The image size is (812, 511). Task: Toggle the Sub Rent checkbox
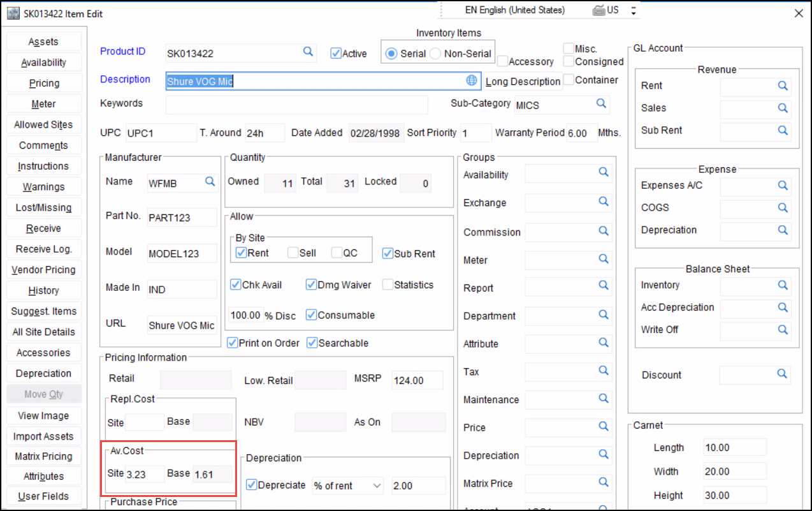(388, 253)
